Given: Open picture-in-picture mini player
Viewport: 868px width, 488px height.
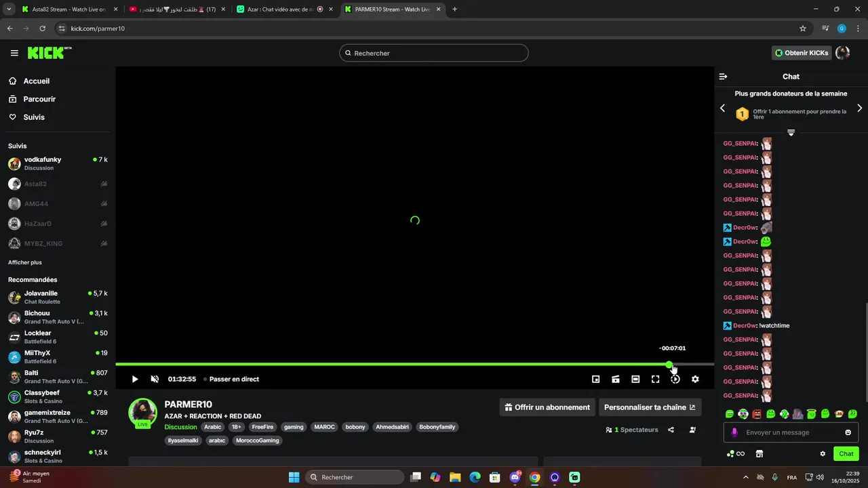Looking at the screenshot, I should (595, 380).
